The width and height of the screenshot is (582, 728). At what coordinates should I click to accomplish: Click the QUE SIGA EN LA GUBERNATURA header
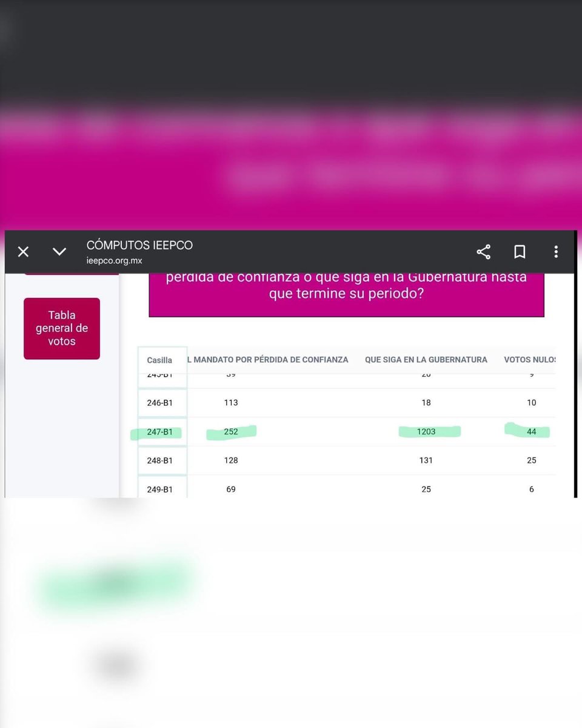point(426,360)
